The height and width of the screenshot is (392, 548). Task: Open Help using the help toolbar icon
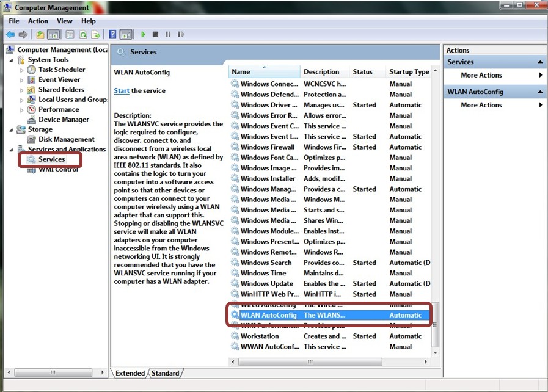coord(114,34)
